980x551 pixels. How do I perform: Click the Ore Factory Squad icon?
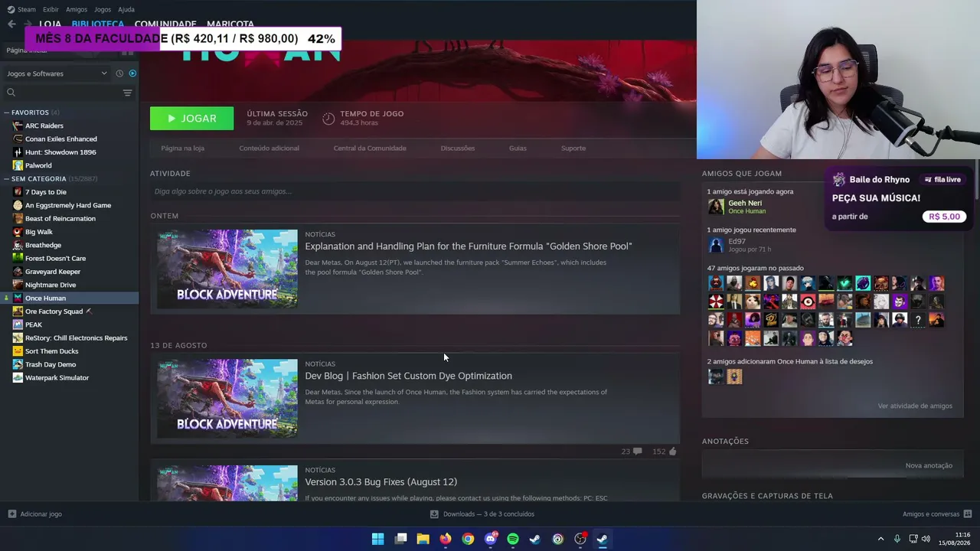coord(18,311)
